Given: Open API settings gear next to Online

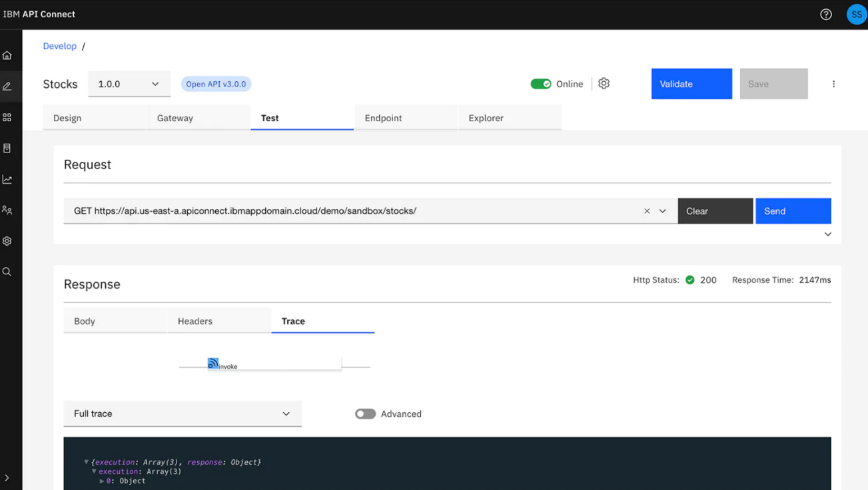Looking at the screenshot, I should pos(604,84).
